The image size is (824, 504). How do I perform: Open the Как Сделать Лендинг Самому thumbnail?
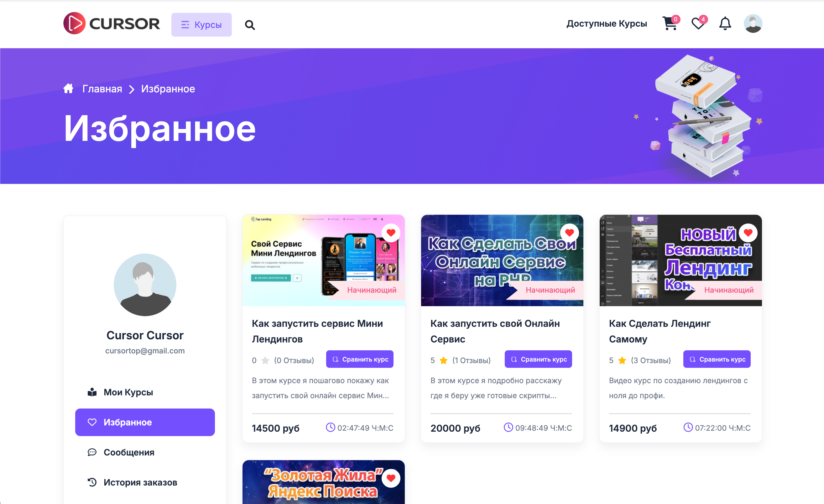(x=681, y=260)
